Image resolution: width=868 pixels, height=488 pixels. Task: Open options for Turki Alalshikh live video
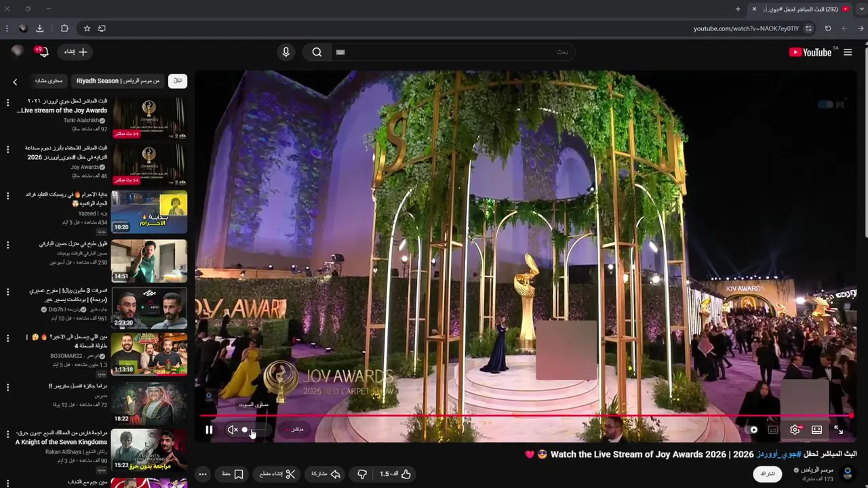click(8, 102)
